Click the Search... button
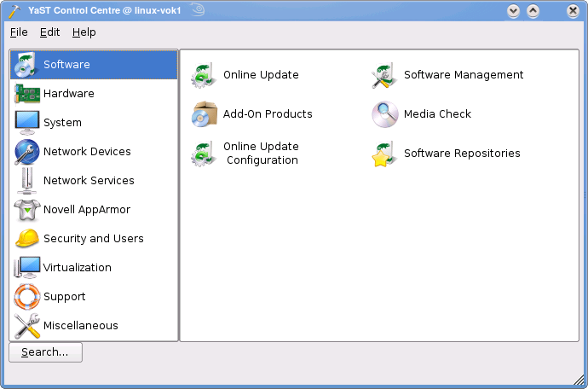The width and height of the screenshot is (588, 389). [x=45, y=352]
